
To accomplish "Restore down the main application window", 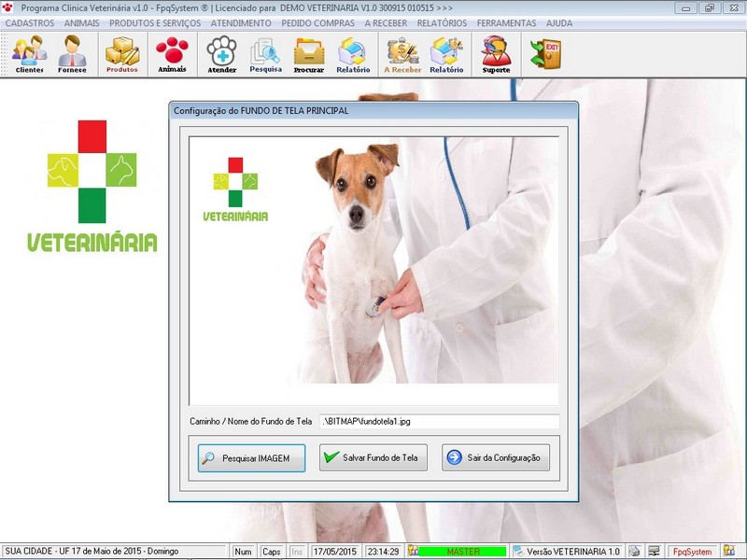I will [x=710, y=7].
